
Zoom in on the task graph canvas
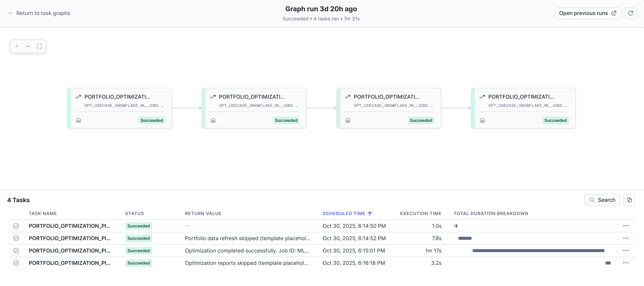tap(17, 46)
